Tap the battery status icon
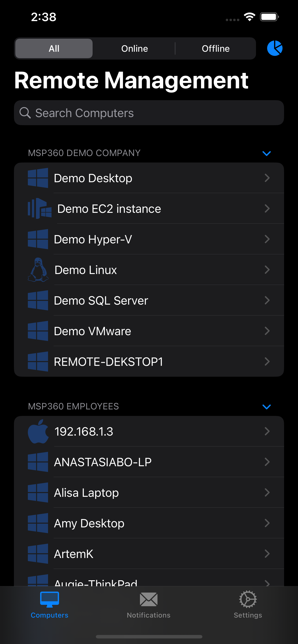Viewport: 298px width, 644px height. coord(269,17)
